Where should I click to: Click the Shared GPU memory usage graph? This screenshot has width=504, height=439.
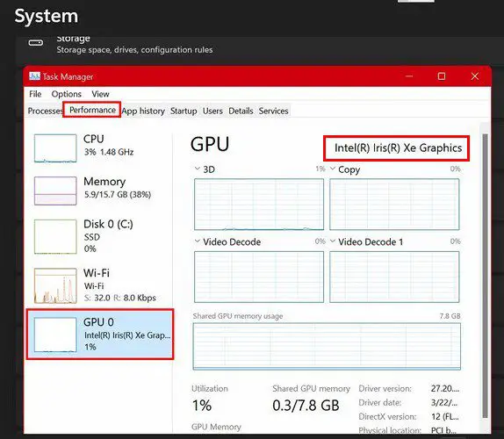[327, 347]
